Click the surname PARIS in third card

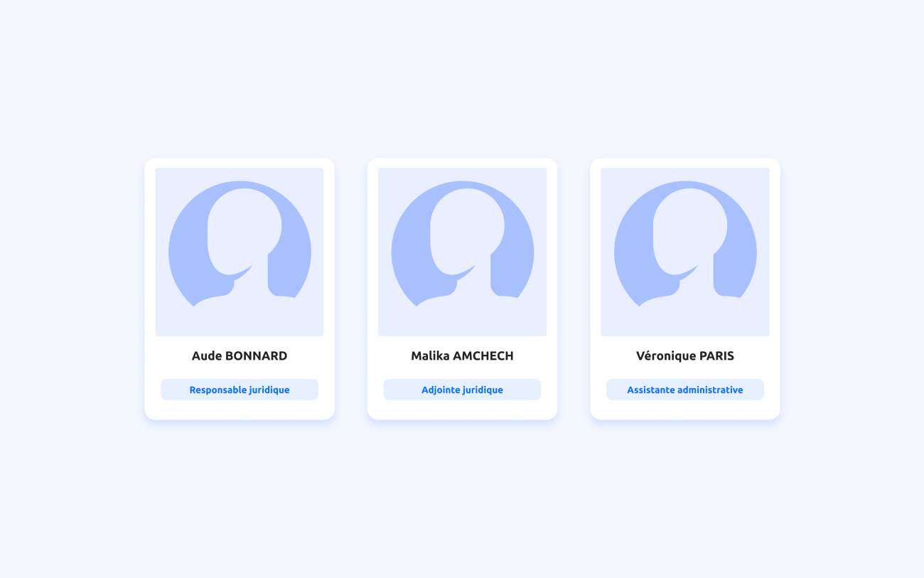coord(714,355)
